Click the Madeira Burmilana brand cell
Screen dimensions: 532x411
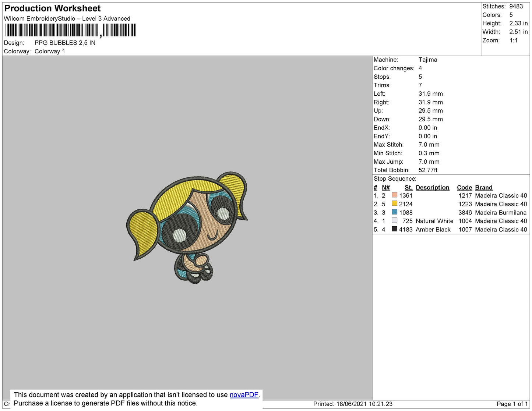501,213
